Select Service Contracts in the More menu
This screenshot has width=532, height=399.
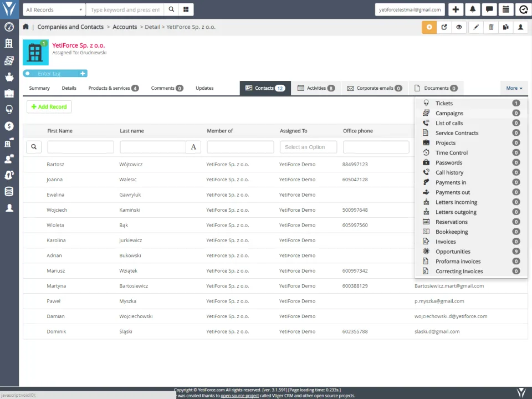[x=471, y=133]
